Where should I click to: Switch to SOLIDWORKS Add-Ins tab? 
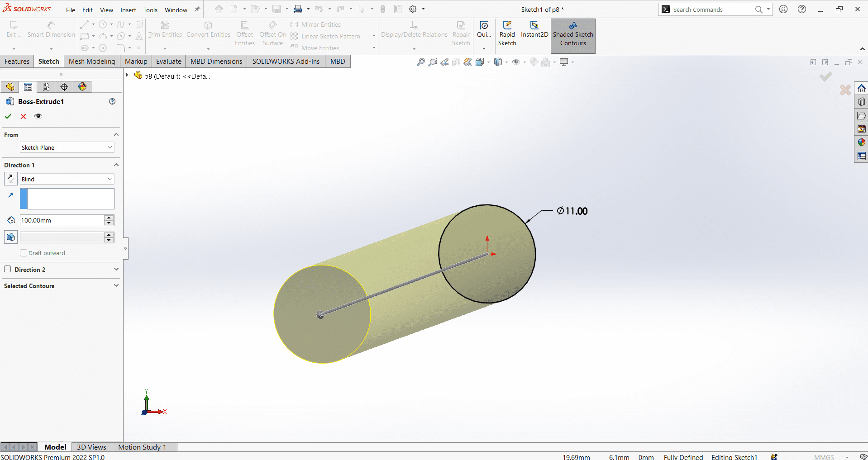pos(286,62)
